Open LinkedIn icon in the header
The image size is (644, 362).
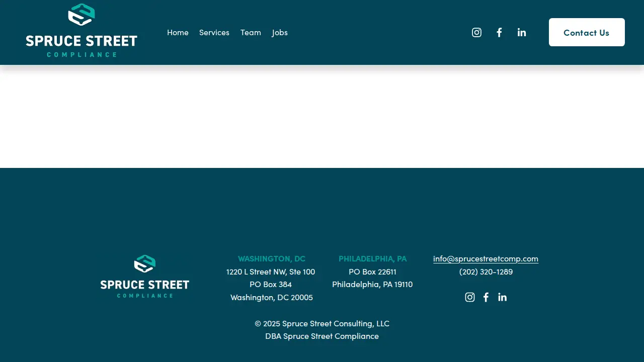tap(522, 33)
